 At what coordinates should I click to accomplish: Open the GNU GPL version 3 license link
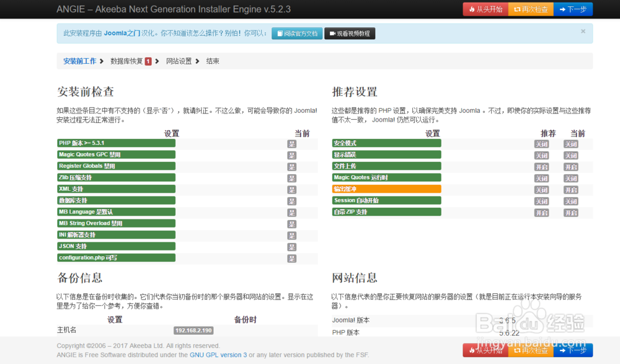[218, 355]
